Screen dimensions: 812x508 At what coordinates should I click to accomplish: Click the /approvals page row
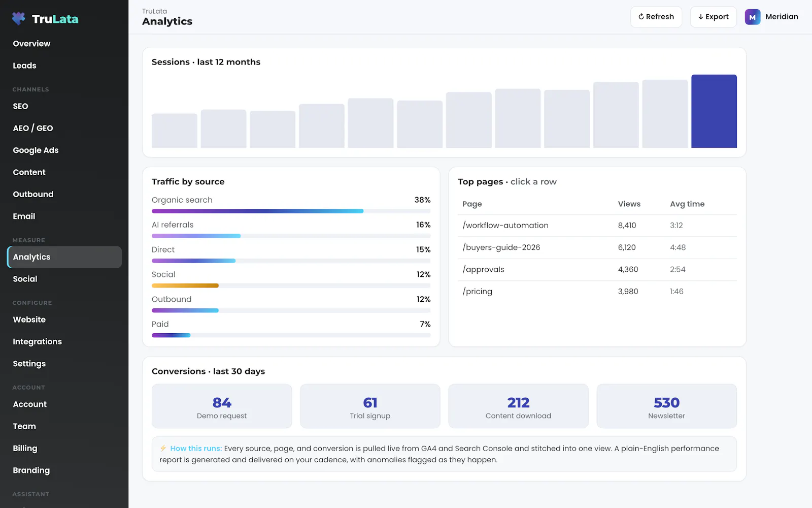(597, 269)
